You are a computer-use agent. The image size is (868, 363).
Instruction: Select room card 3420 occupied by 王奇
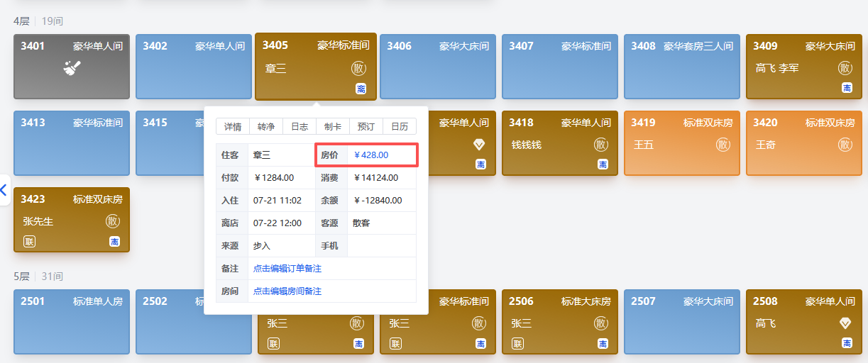click(804, 143)
